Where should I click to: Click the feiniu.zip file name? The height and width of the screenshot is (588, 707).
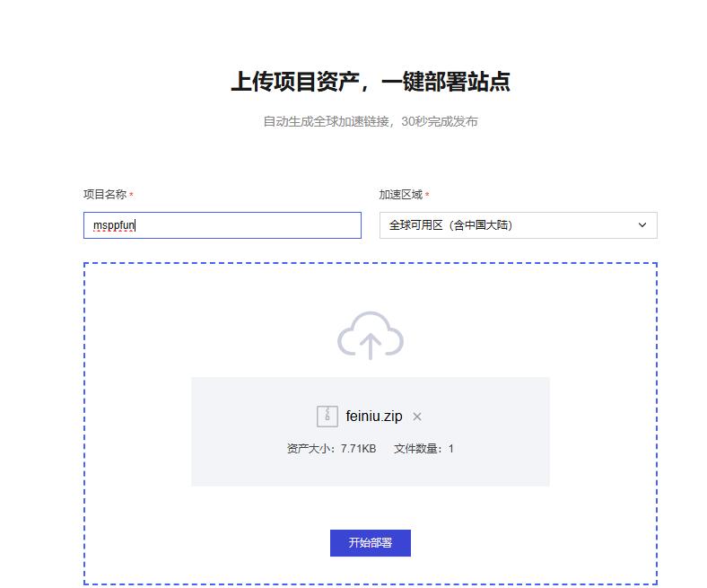click(x=374, y=416)
